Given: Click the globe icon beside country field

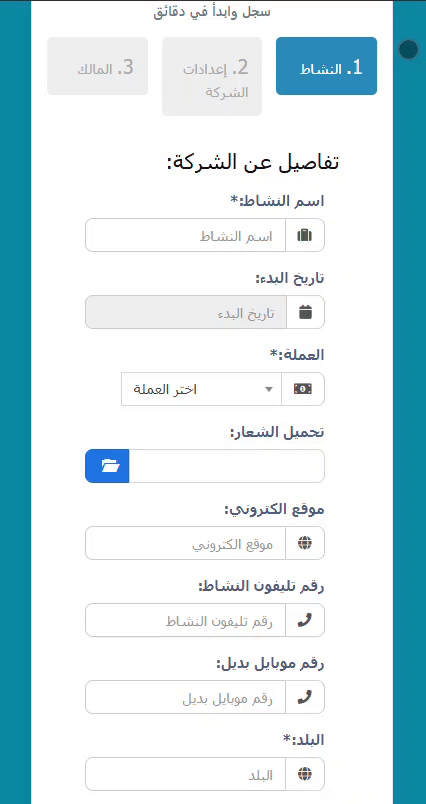Looking at the screenshot, I should click(x=305, y=774).
